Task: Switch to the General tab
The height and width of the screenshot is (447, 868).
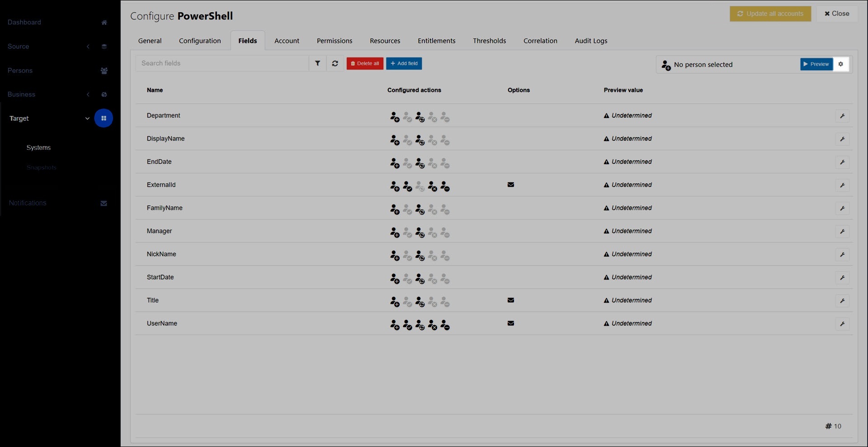Action: (x=150, y=41)
